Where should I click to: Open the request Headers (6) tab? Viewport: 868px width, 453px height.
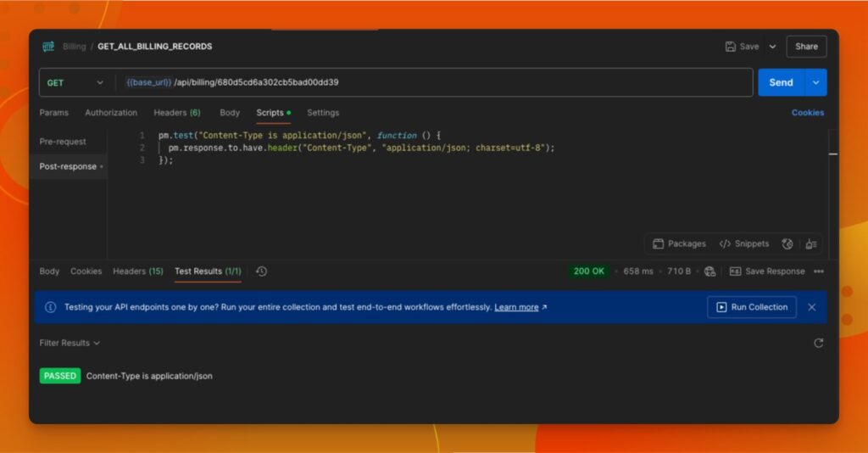point(177,113)
